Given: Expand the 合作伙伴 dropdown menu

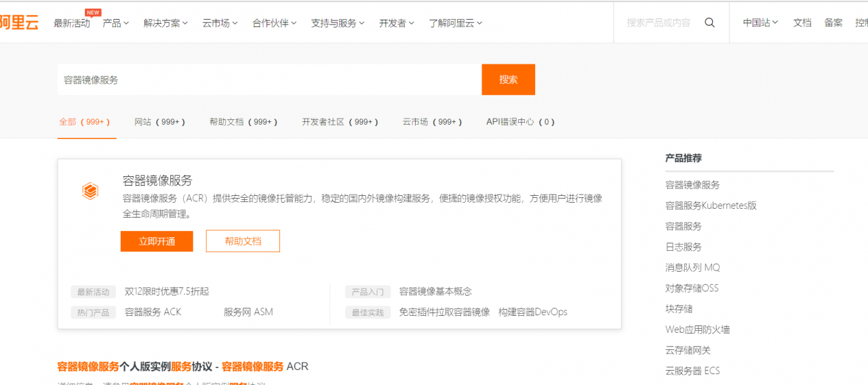Looking at the screenshot, I should 275,23.
